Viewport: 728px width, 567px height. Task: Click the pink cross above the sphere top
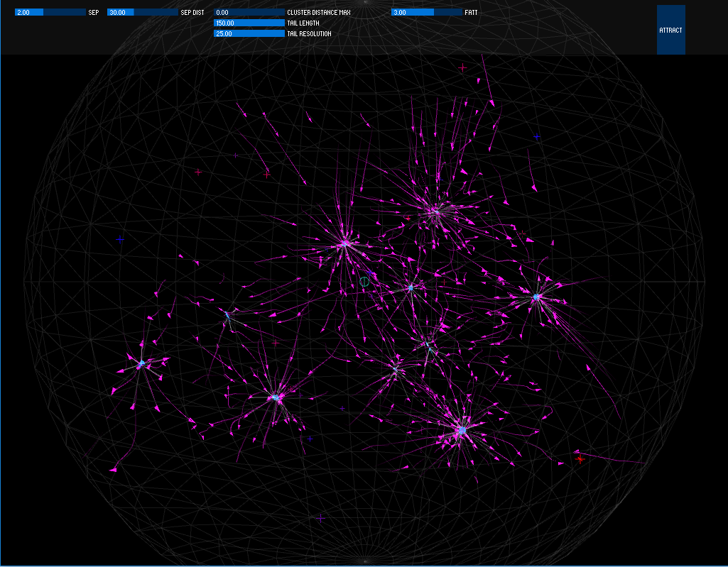pos(462,69)
